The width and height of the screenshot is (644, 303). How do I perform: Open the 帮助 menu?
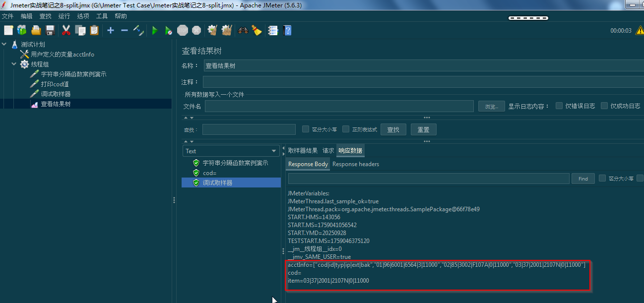point(121,16)
